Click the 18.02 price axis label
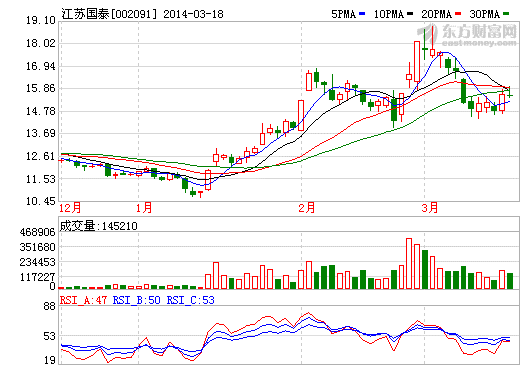The width and height of the screenshot is (520, 365). pyautogui.click(x=41, y=43)
